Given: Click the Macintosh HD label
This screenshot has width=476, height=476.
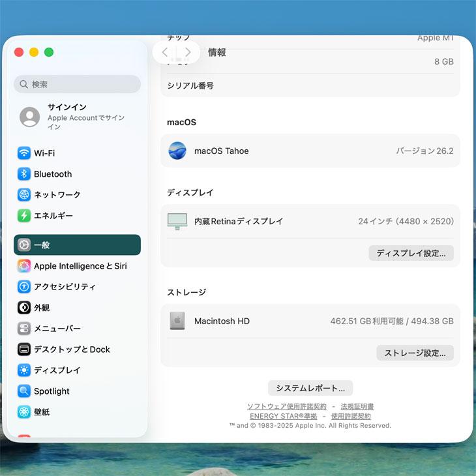Looking at the screenshot, I should click(x=222, y=321).
